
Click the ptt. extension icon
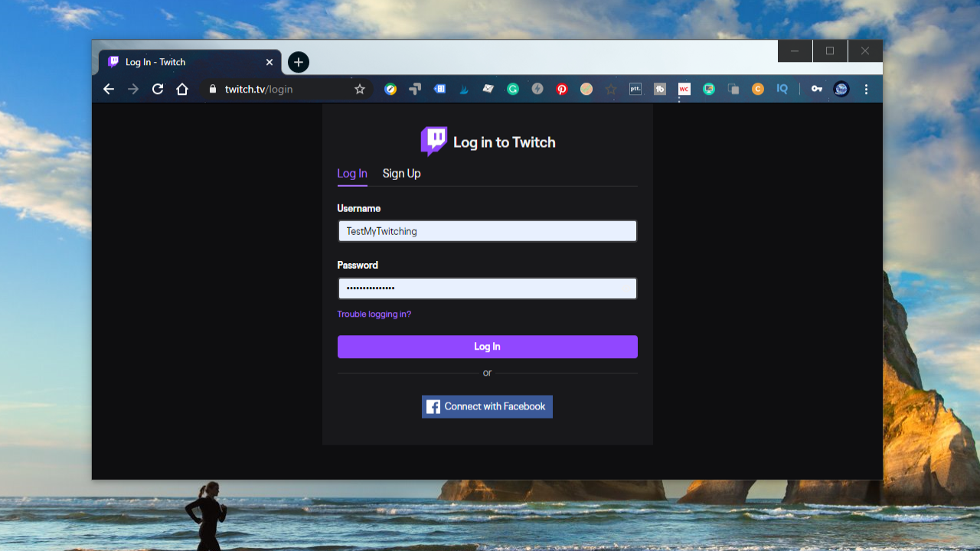tap(635, 89)
